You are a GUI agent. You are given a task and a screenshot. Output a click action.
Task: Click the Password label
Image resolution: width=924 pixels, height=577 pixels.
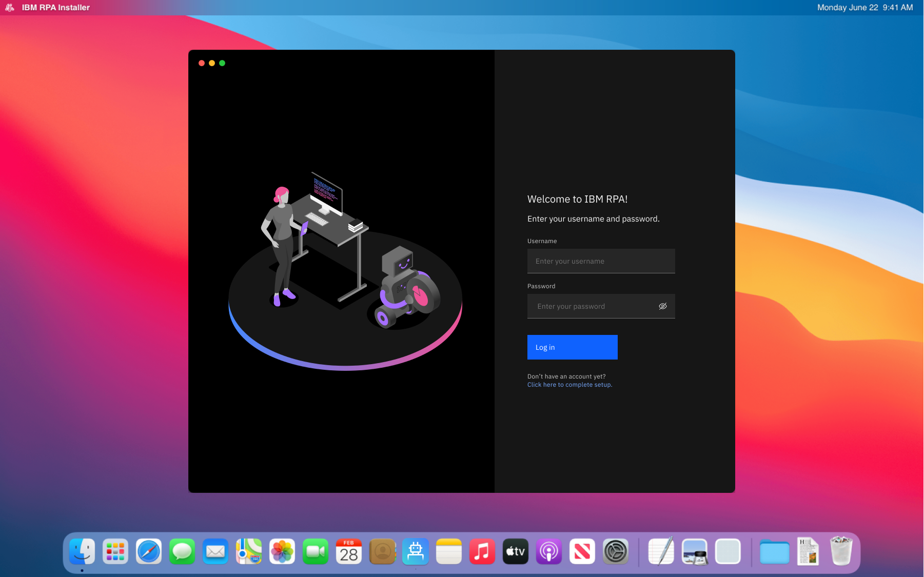[541, 286]
